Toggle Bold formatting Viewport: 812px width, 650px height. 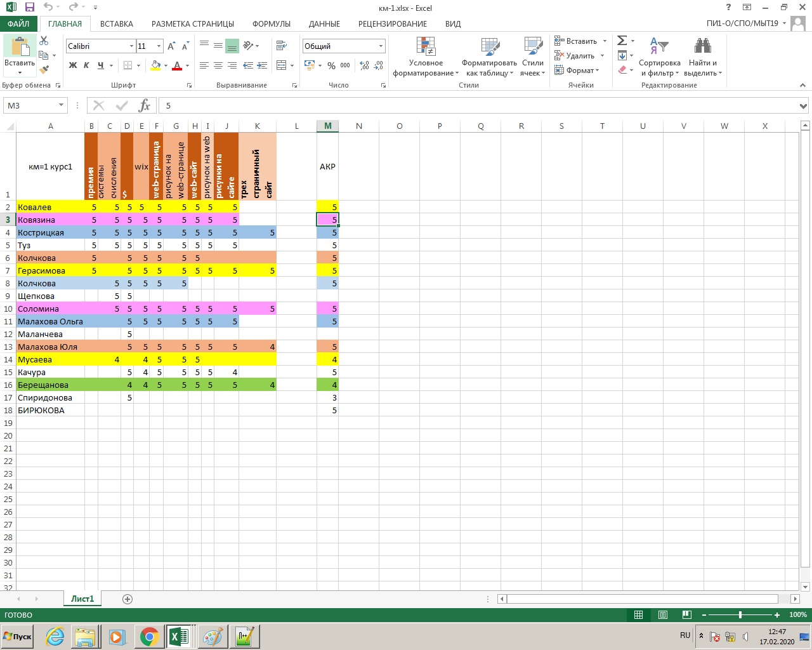(x=73, y=65)
